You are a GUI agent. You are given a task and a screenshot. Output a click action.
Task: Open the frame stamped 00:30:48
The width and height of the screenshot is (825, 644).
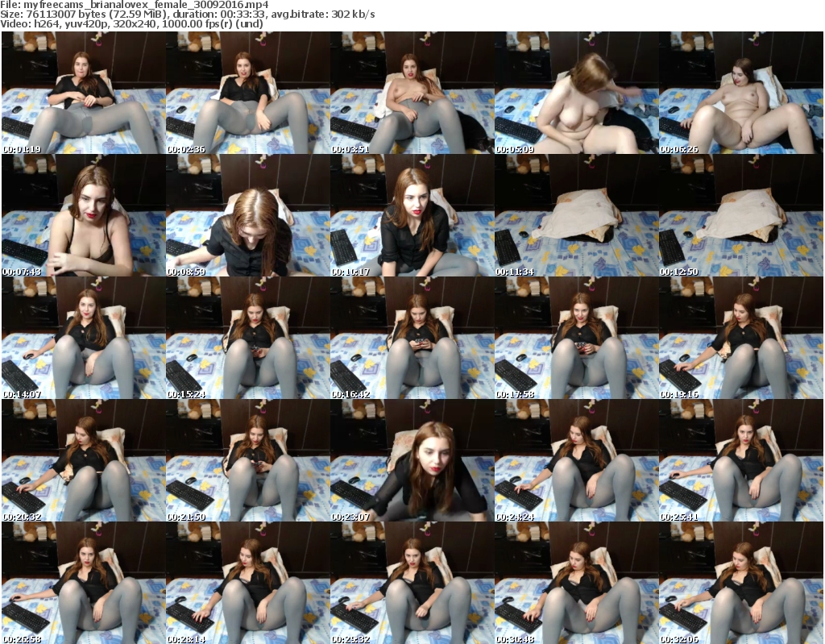coord(576,583)
